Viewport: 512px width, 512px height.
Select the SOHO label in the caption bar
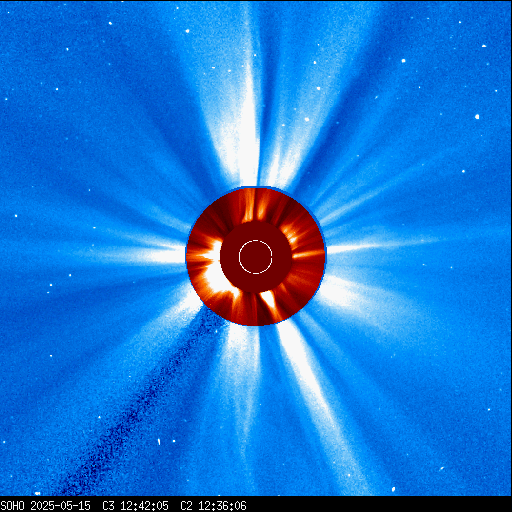click(x=12, y=506)
